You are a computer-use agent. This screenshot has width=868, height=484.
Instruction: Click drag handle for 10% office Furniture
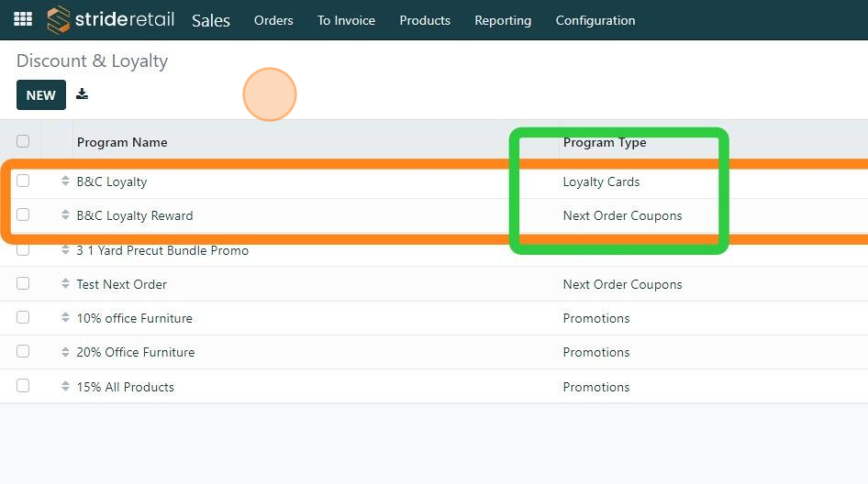click(65, 318)
